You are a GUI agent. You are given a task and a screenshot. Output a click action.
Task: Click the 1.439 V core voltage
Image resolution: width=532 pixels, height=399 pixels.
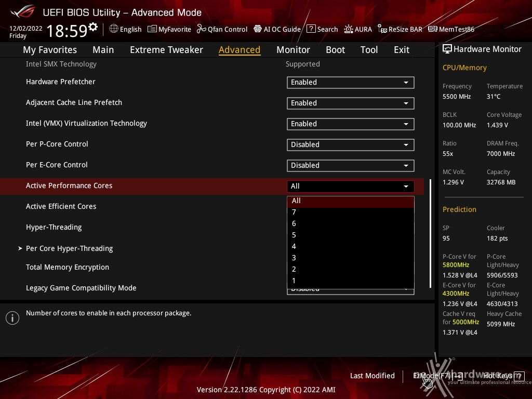tap(497, 125)
